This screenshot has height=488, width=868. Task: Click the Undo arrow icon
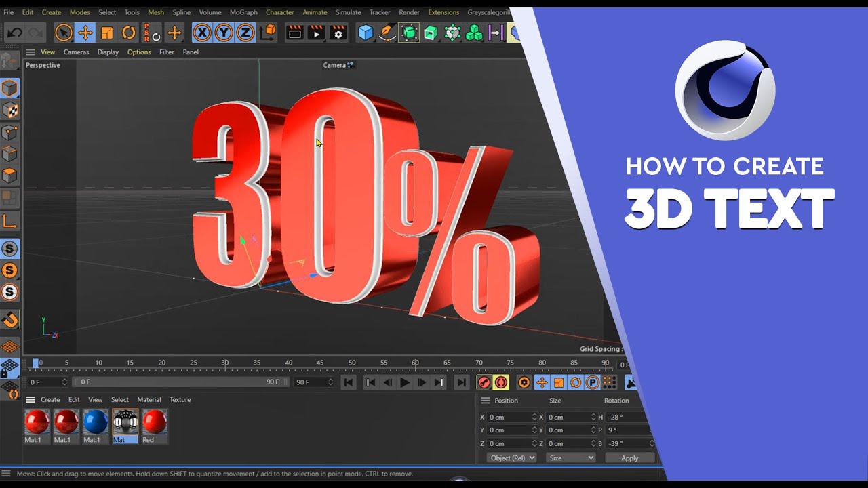pos(15,33)
